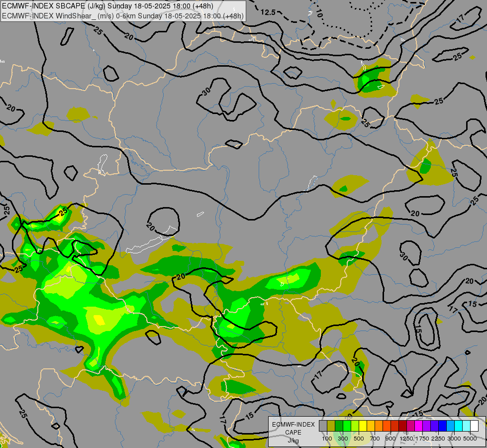Click the cyan swatch right of 3000

coord(459,426)
